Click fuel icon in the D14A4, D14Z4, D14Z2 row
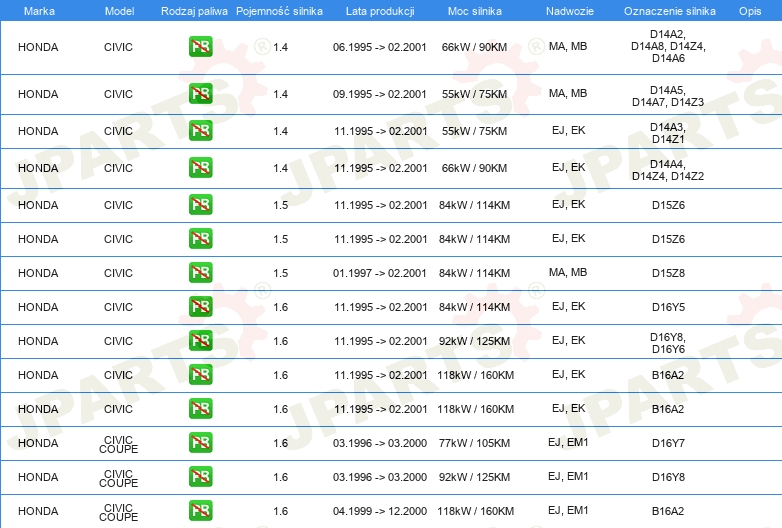The height and width of the screenshot is (528, 782). 200,168
